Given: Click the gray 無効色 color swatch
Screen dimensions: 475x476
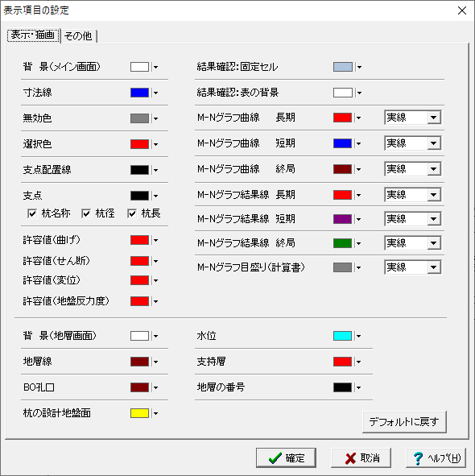Looking at the screenshot, I should coord(139,118).
